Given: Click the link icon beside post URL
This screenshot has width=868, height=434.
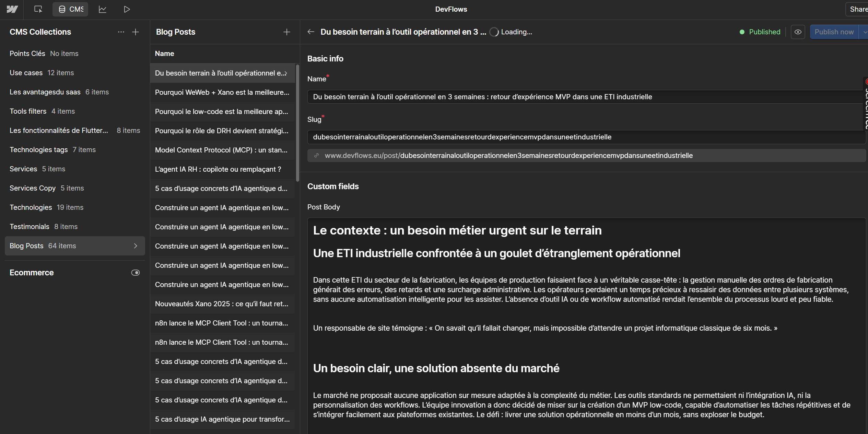Looking at the screenshot, I should (x=316, y=156).
